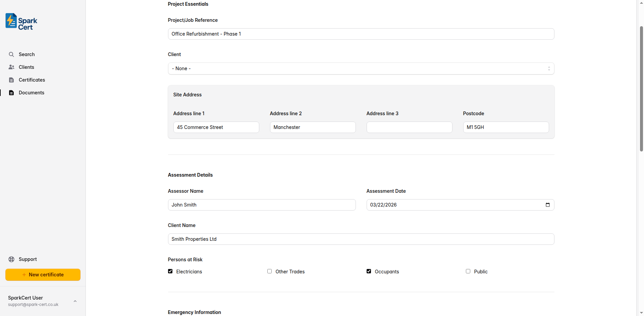
Task: Enable the Public checkbox
Action: click(x=468, y=271)
